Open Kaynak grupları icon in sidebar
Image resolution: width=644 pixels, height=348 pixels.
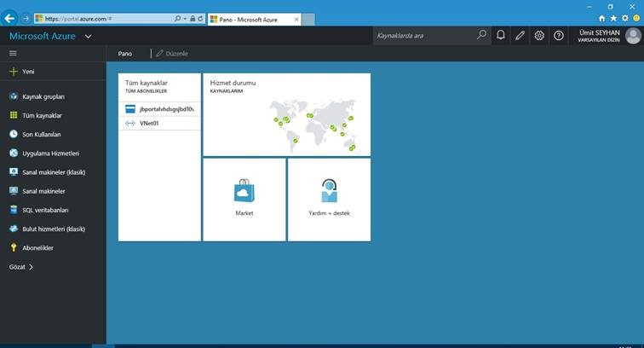(x=14, y=96)
